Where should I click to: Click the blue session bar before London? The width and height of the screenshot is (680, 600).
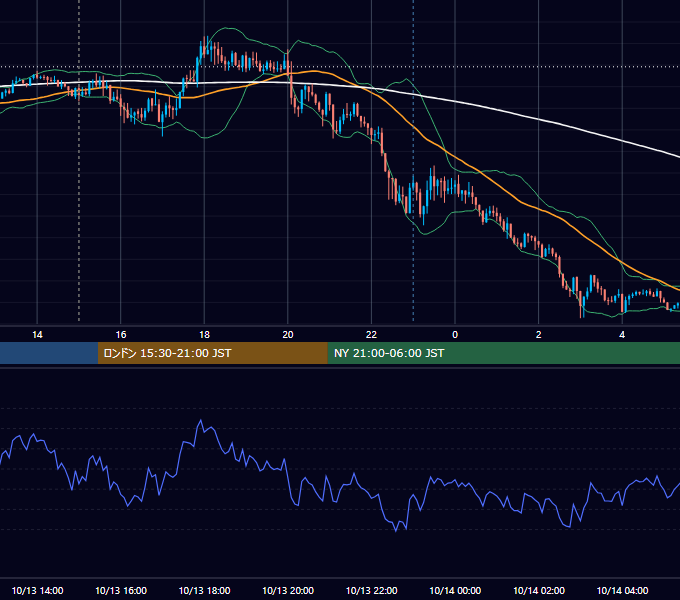(49, 353)
